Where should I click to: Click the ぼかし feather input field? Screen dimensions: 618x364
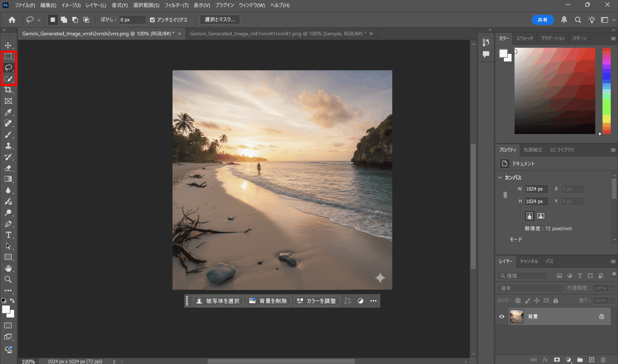point(132,20)
